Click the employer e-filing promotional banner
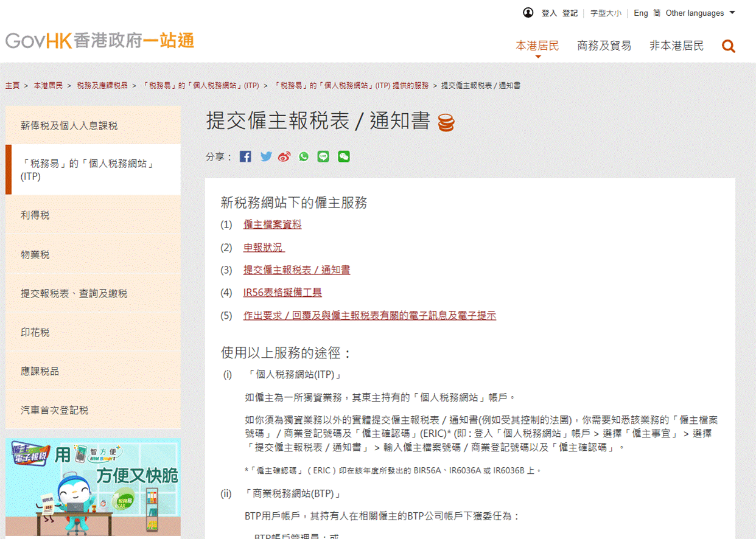The image size is (756, 539). tap(93, 487)
